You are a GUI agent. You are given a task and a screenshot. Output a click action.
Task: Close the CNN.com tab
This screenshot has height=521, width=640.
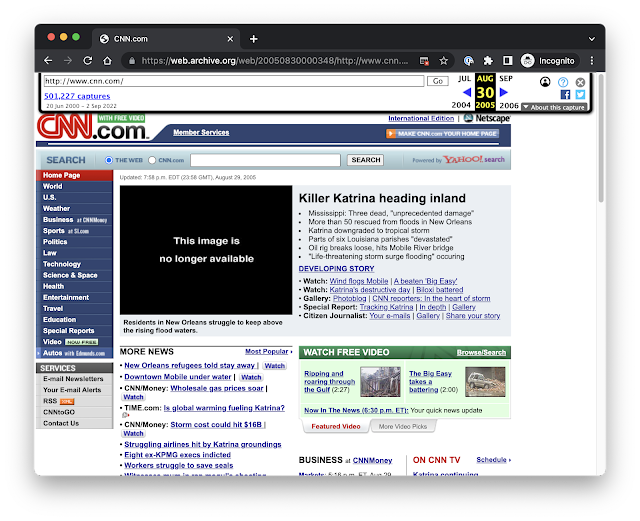[x=230, y=39]
